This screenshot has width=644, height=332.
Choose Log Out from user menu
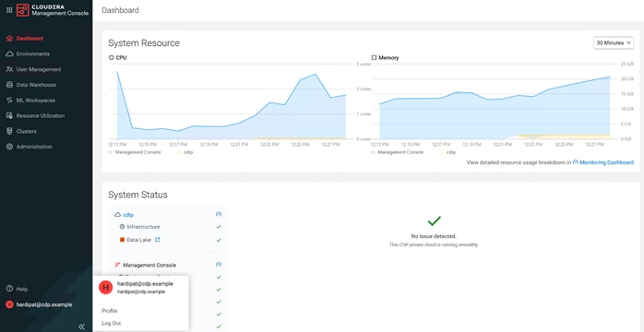click(x=112, y=324)
